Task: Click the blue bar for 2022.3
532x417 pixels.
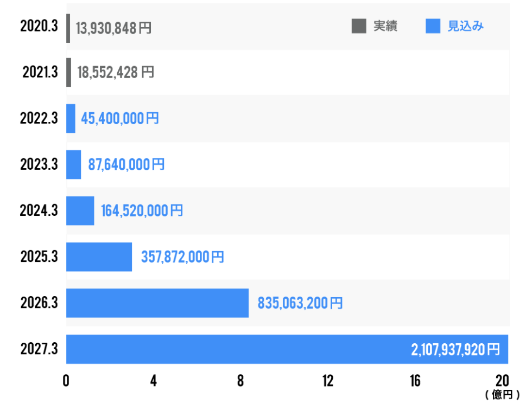Action: pos(71,118)
